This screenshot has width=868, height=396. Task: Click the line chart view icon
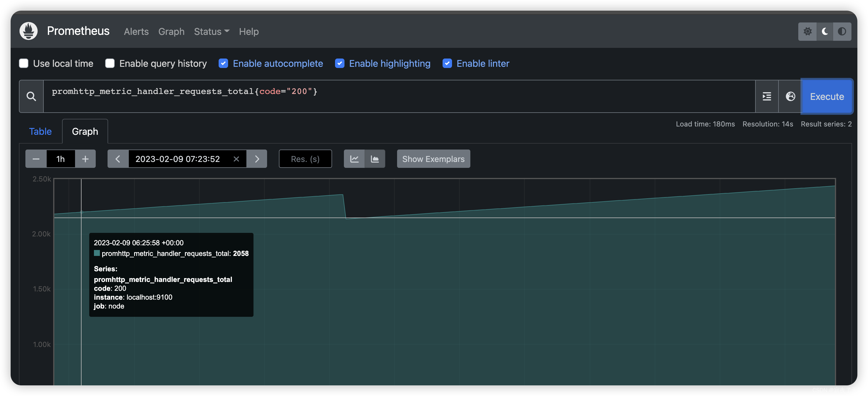tap(354, 159)
